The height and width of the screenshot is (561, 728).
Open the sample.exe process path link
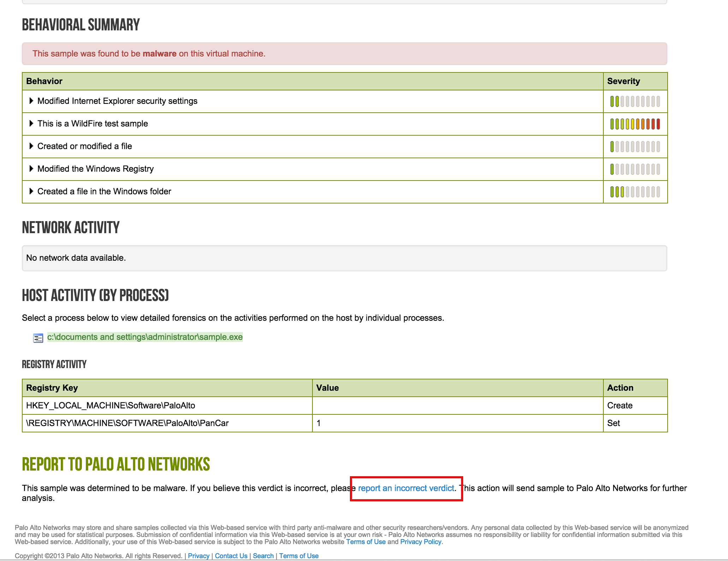pos(145,337)
